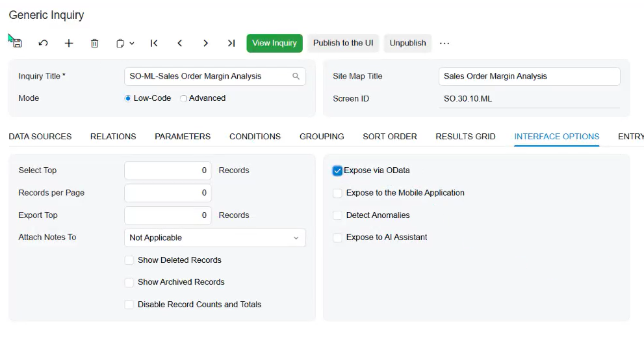Click the Undo/Cancel arrow icon
The width and height of the screenshot is (644, 337).
(x=43, y=43)
